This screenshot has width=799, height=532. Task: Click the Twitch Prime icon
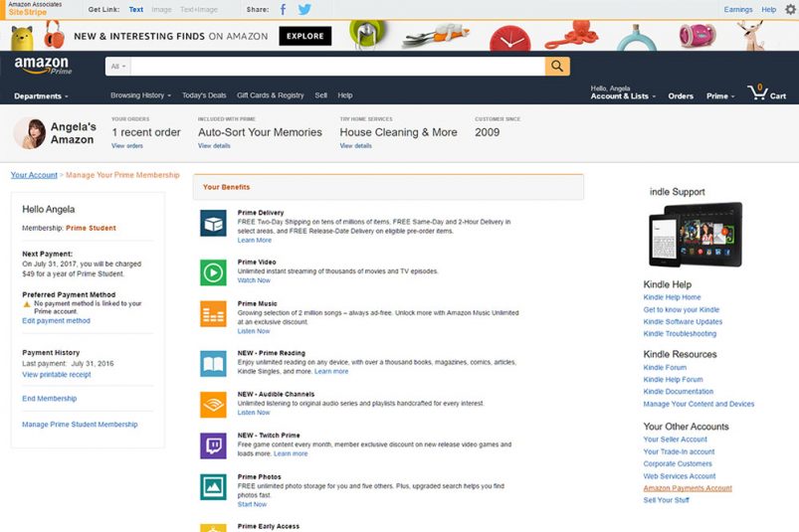[x=213, y=445]
